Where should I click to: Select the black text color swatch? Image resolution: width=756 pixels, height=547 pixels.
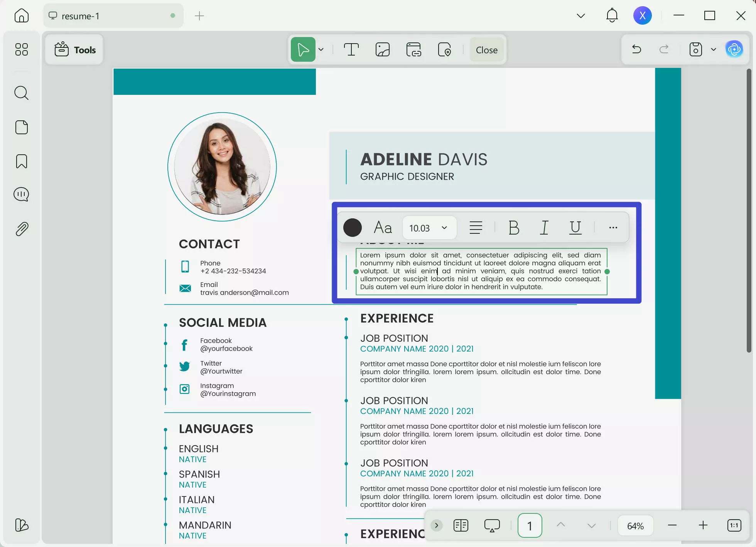pyautogui.click(x=352, y=228)
